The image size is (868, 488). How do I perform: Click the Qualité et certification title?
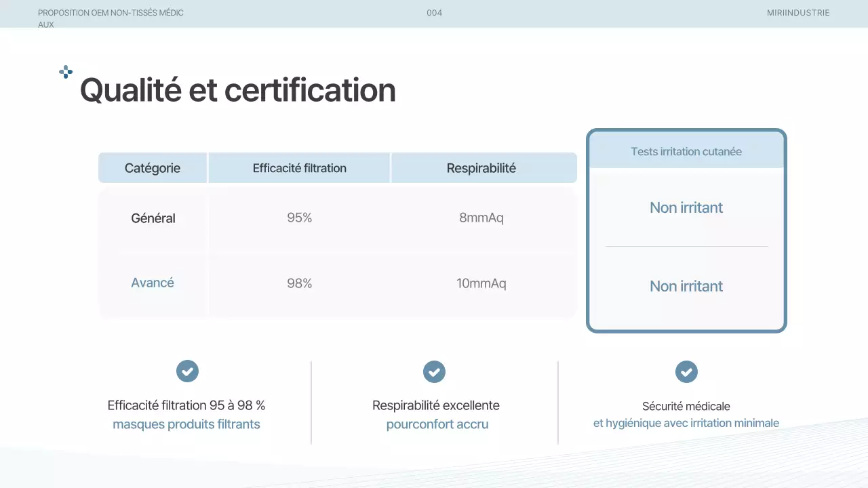pyautogui.click(x=237, y=90)
